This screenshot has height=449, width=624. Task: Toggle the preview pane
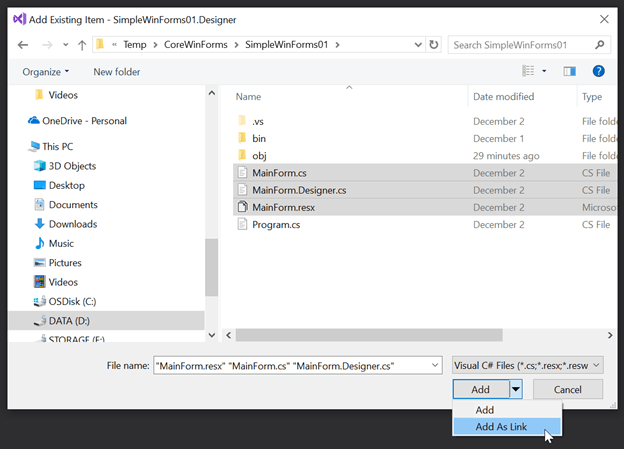569,71
